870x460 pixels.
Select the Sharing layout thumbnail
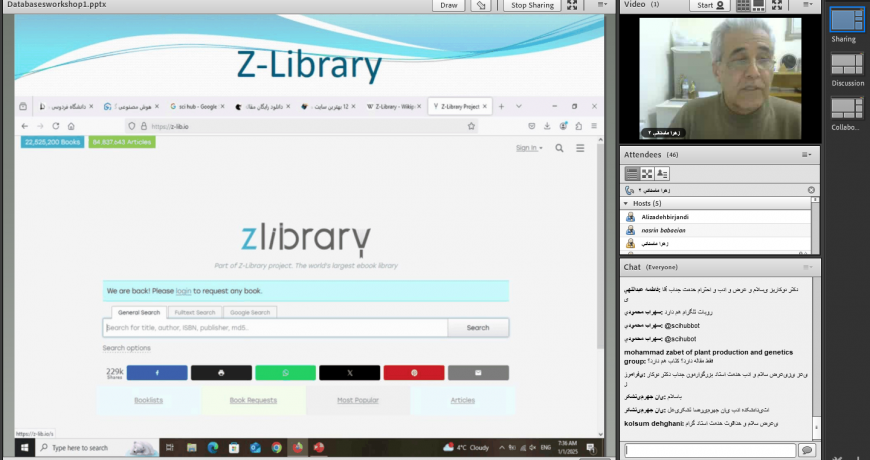click(847, 20)
